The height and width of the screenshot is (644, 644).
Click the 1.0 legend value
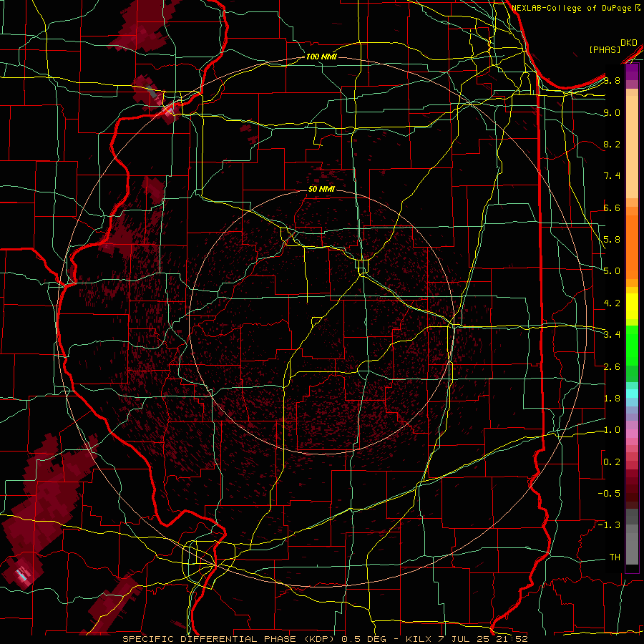pos(612,430)
